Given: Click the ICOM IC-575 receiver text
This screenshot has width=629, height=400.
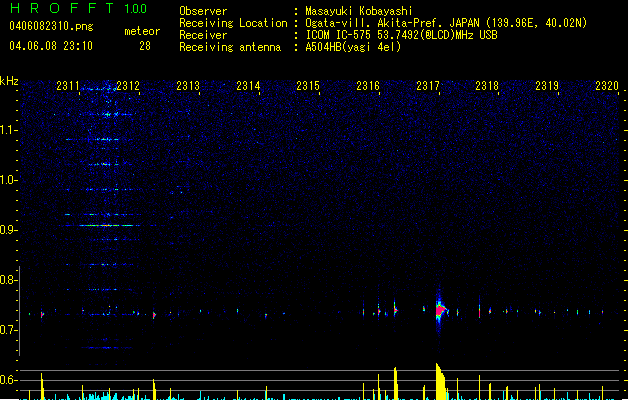Looking at the screenshot, I should [x=401, y=35].
